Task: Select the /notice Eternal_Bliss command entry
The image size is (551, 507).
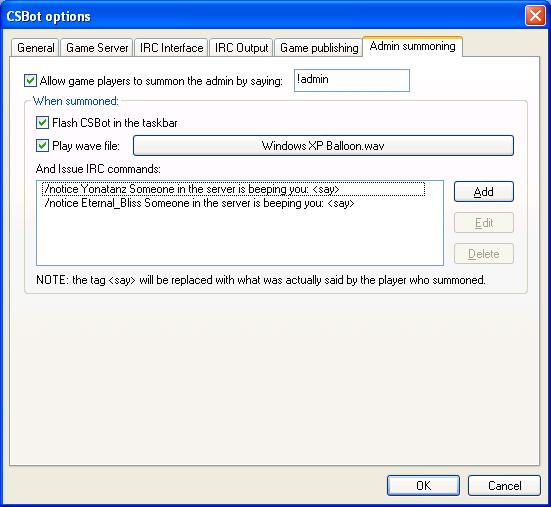Action: [200, 203]
